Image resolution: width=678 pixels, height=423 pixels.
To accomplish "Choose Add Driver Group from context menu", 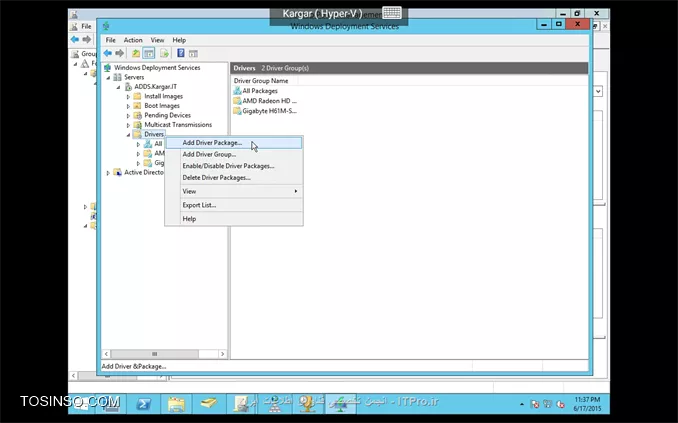I will coord(234,154).
